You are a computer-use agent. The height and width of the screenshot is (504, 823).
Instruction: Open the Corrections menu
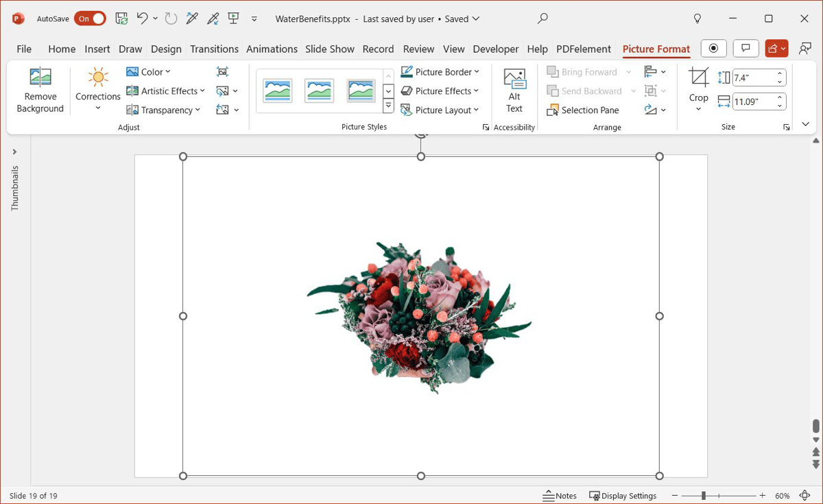(98, 90)
